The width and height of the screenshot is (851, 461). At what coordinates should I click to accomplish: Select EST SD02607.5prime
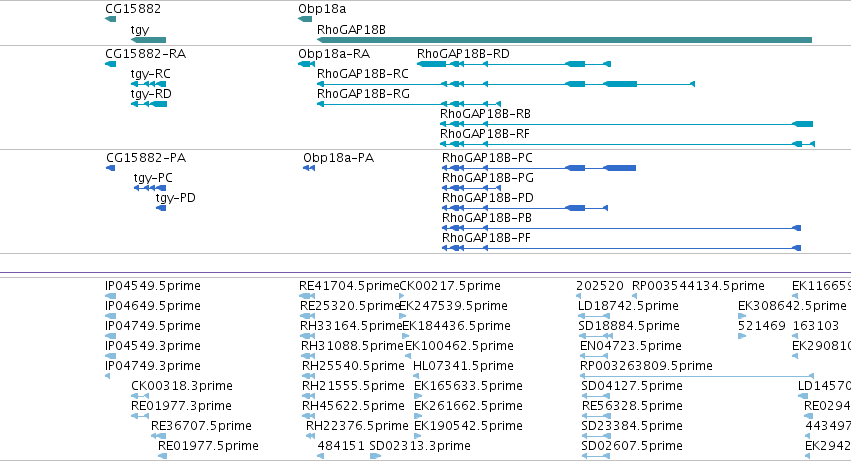[632, 446]
